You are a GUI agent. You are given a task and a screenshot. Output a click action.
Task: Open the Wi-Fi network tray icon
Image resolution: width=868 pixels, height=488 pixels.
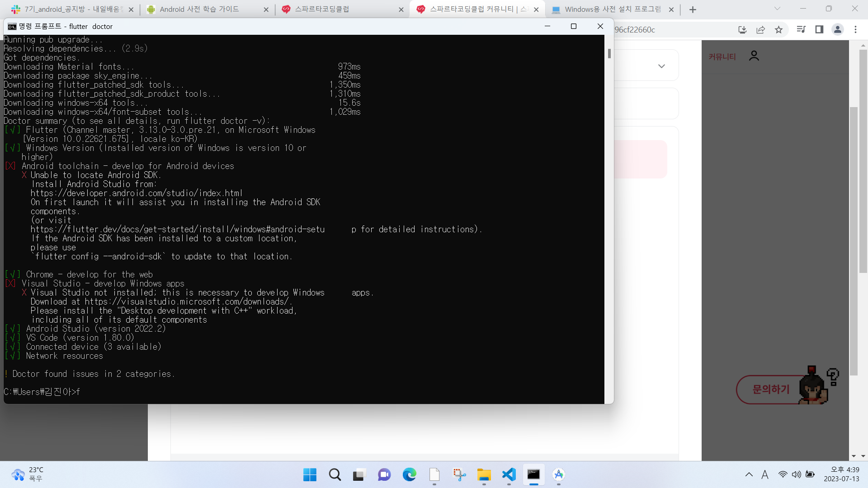[783, 474]
